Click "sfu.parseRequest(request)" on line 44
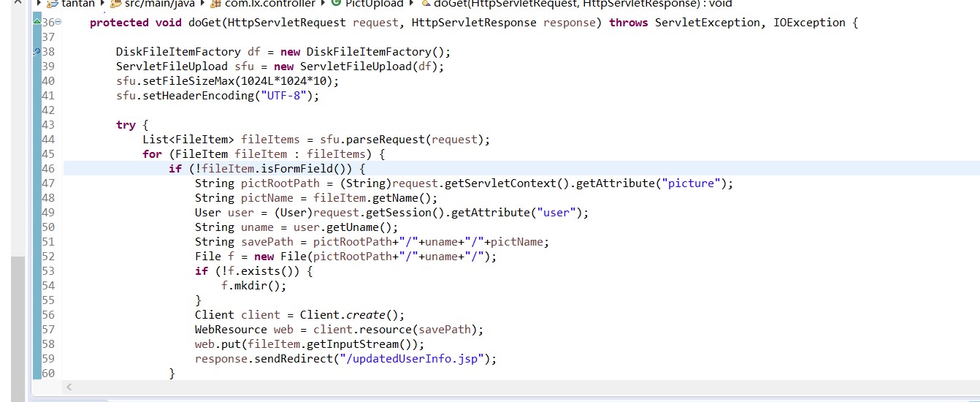 pos(402,140)
